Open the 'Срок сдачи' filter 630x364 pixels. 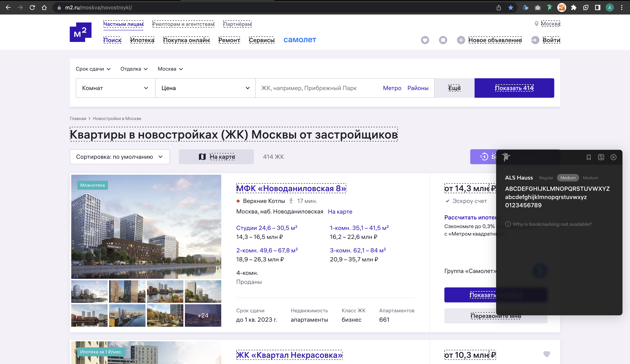point(93,69)
